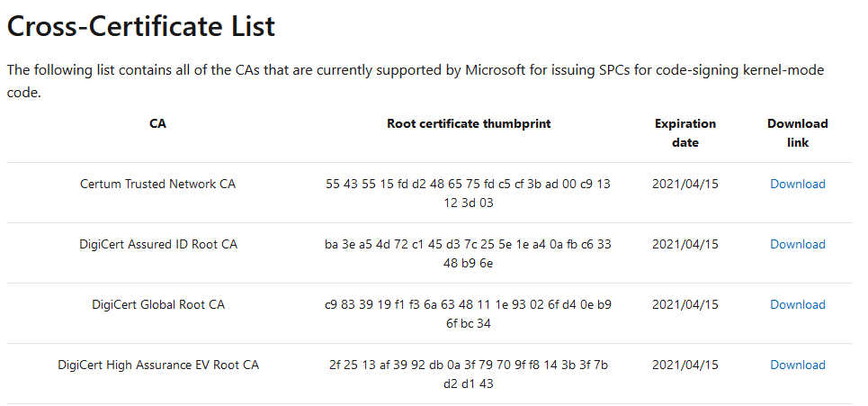Select the DigiCert Global Root CA name

point(157,304)
